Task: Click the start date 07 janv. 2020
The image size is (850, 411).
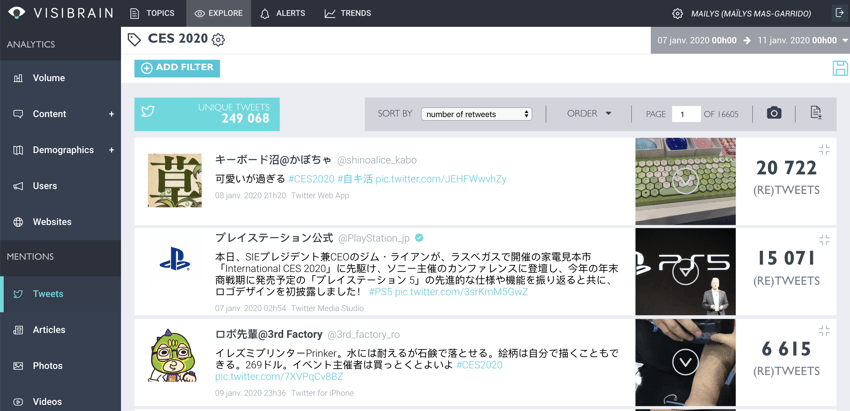Action: tap(697, 40)
